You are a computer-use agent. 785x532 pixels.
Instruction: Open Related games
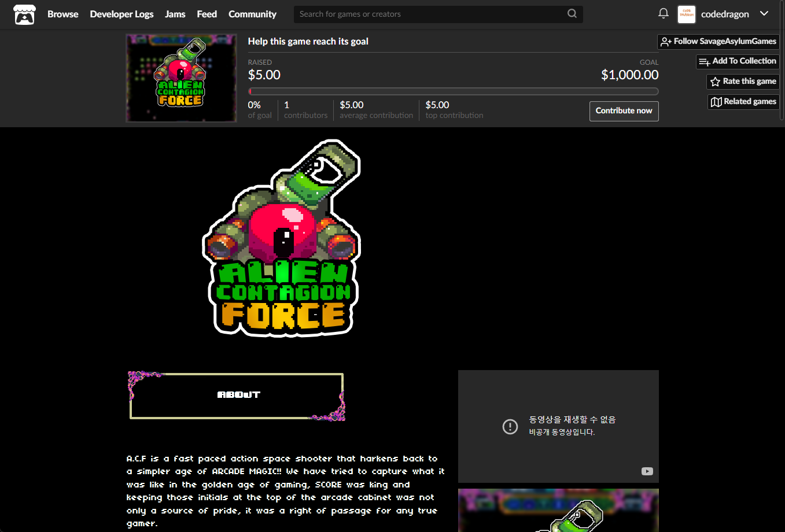click(x=743, y=102)
